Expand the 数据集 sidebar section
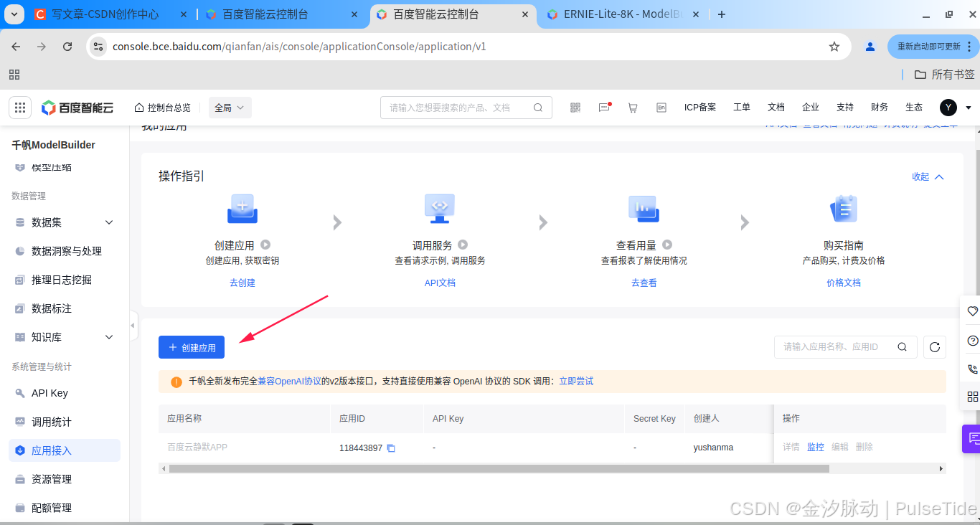 click(109, 222)
